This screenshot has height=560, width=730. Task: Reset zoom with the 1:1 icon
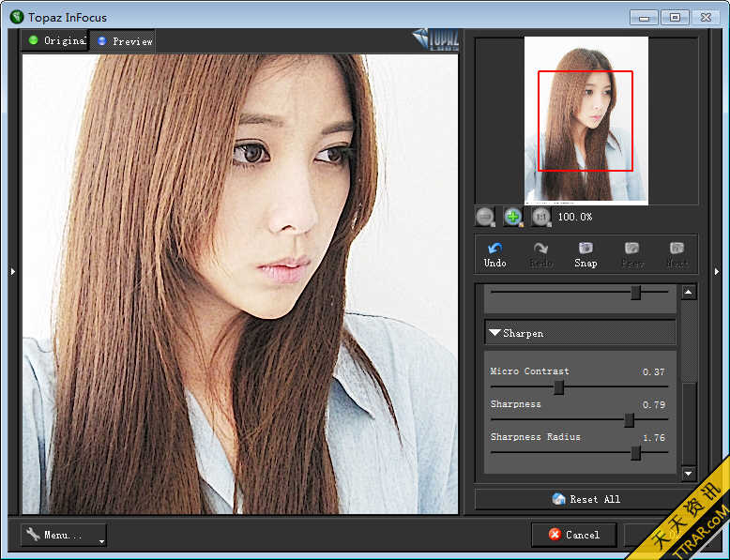pos(541,217)
